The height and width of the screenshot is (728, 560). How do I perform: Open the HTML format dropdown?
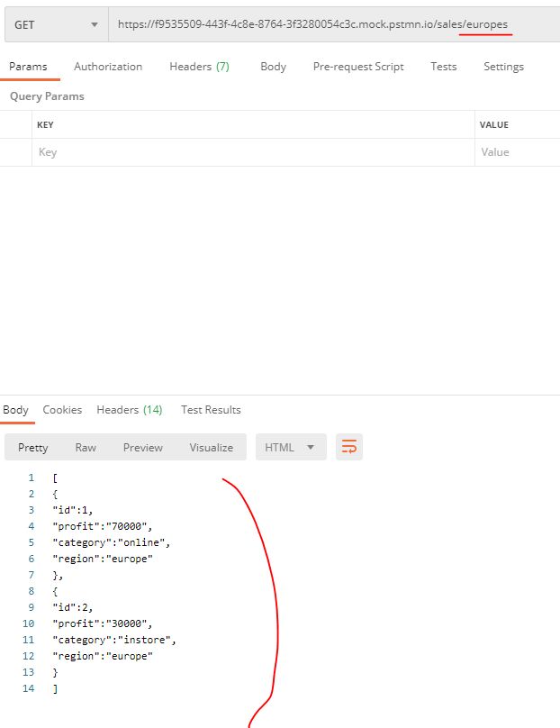click(291, 447)
